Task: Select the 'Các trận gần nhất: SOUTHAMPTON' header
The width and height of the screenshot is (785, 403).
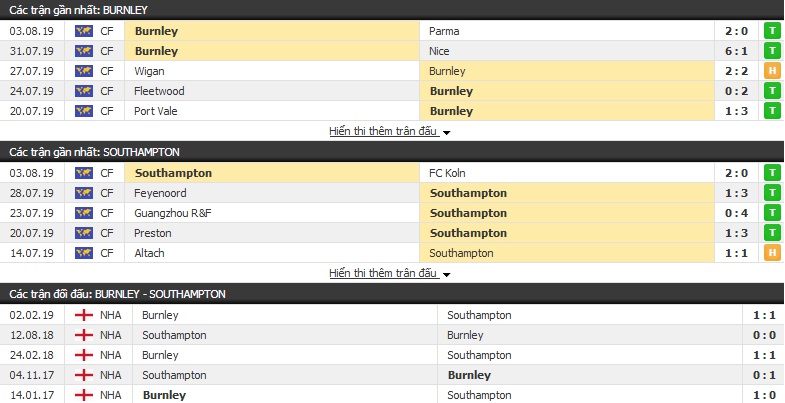Action: click(94, 152)
